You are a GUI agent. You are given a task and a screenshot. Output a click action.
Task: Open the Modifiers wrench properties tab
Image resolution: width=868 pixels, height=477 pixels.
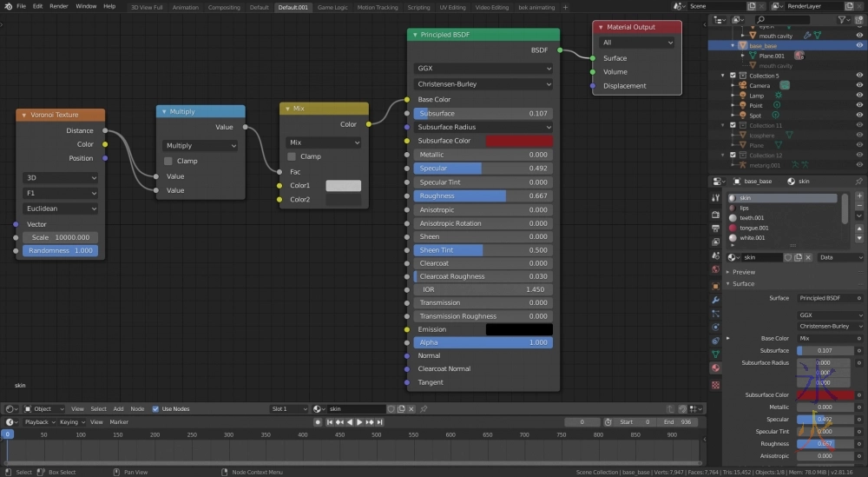click(715, 298)
